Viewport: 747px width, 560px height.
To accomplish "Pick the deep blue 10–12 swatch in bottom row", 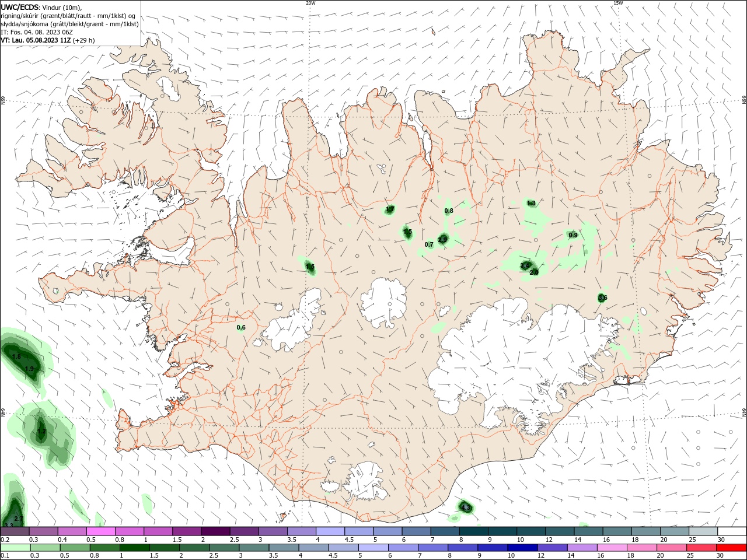I will [x=522, y=548].
